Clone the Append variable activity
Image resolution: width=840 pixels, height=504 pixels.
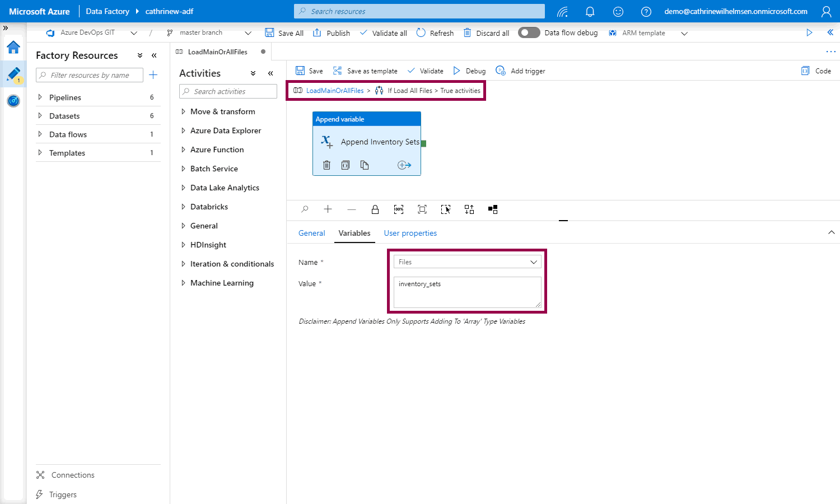click(x=365, y=165)
